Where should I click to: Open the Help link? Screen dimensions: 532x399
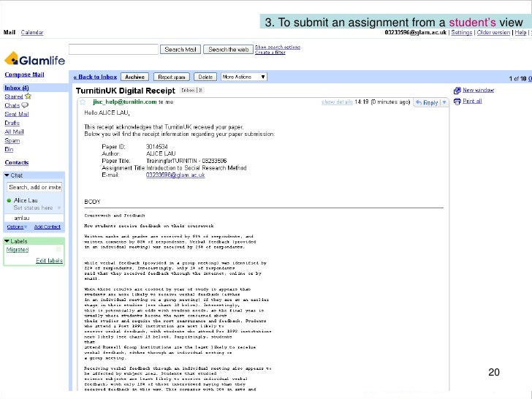coord(520,33)
